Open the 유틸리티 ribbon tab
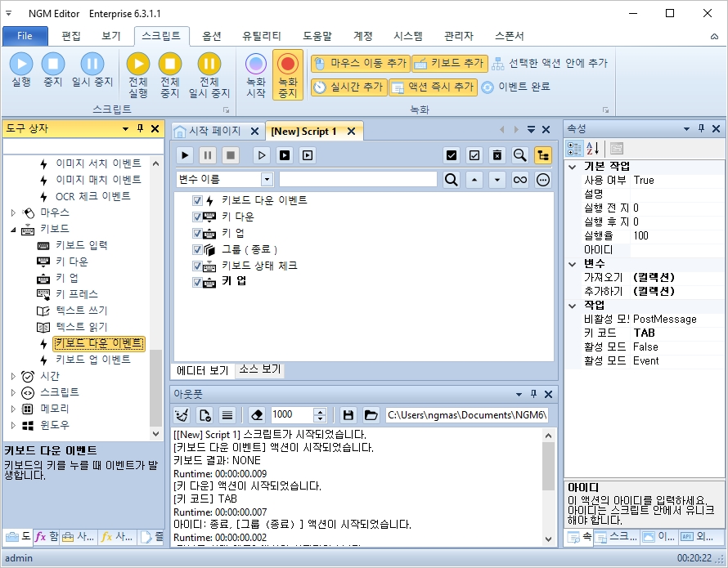Image resolution: width=728 pixels, height=568 pixels. coord(262,36)
